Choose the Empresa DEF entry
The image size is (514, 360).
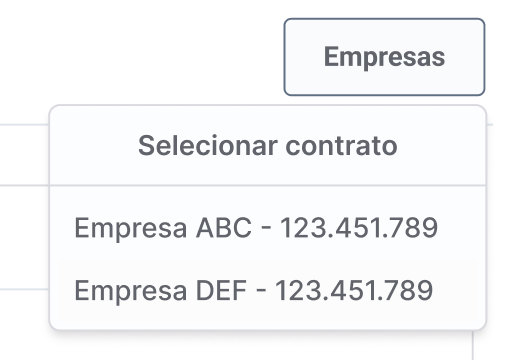(268, 290)
